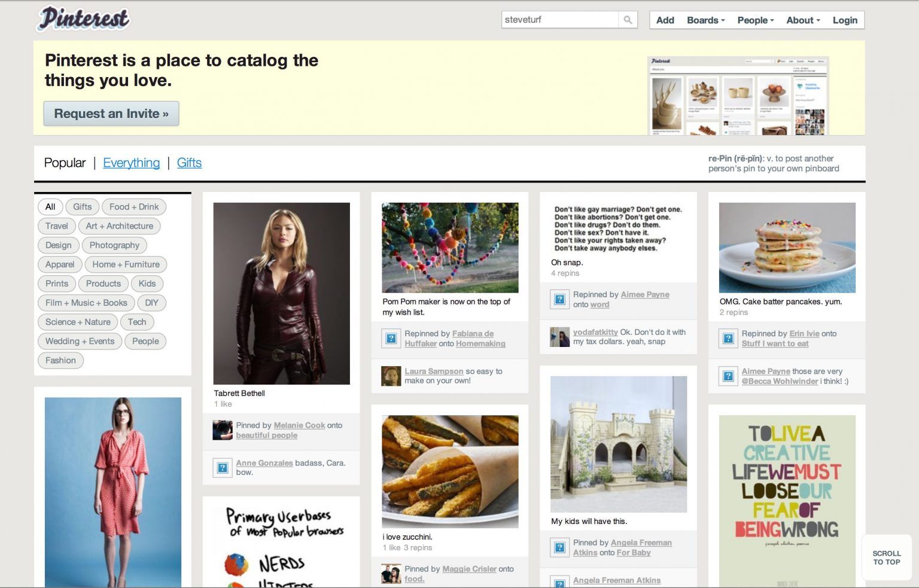Enable the Photography filter
This screenshot has width=919, height=588.
(114, 245)
